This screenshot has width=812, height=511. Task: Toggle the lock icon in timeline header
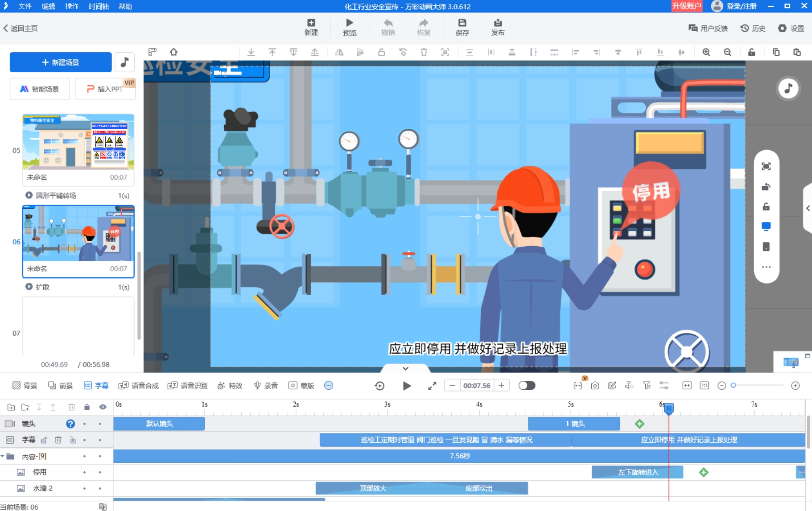87,407
